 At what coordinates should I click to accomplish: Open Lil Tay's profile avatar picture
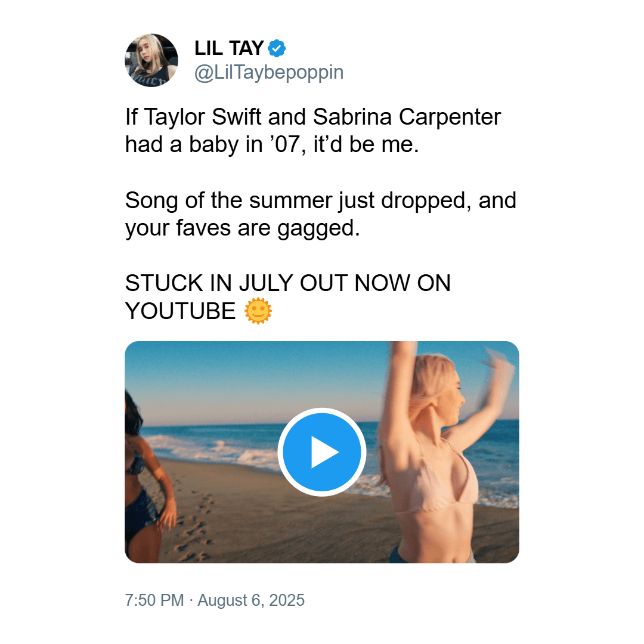click(151, 60)
